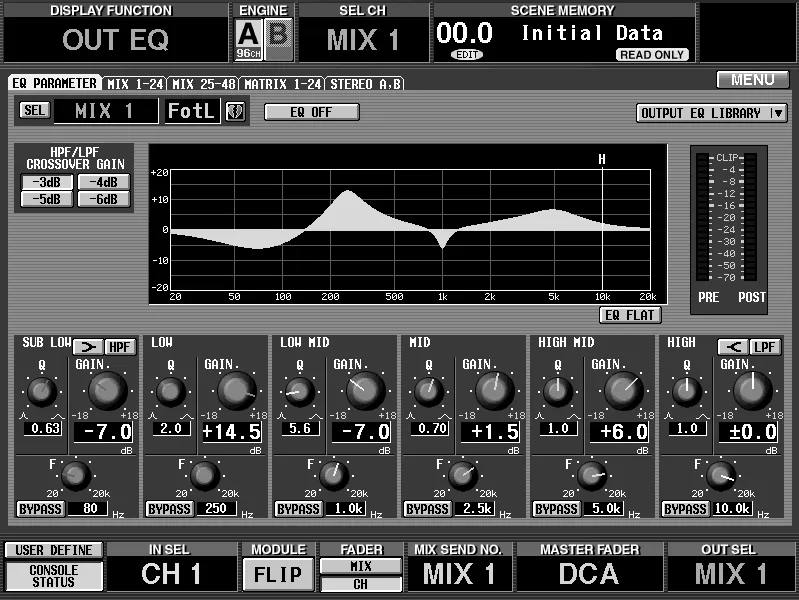
Task: Select the HIGH shelving type icon
Action: coord(733,347)
